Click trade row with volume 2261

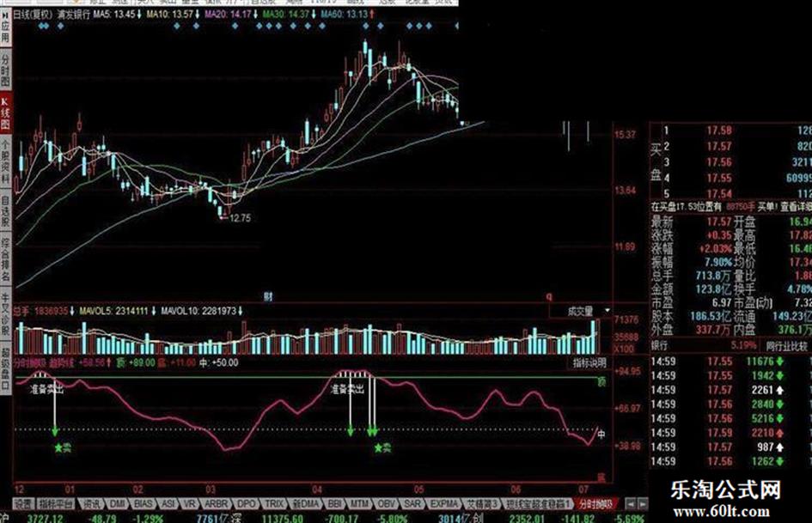(730, 389)
